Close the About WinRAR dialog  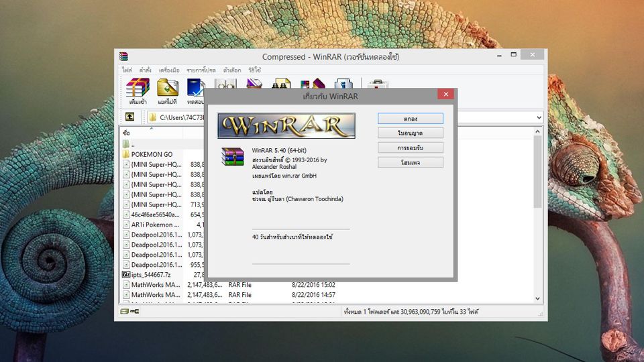point(445,94)
